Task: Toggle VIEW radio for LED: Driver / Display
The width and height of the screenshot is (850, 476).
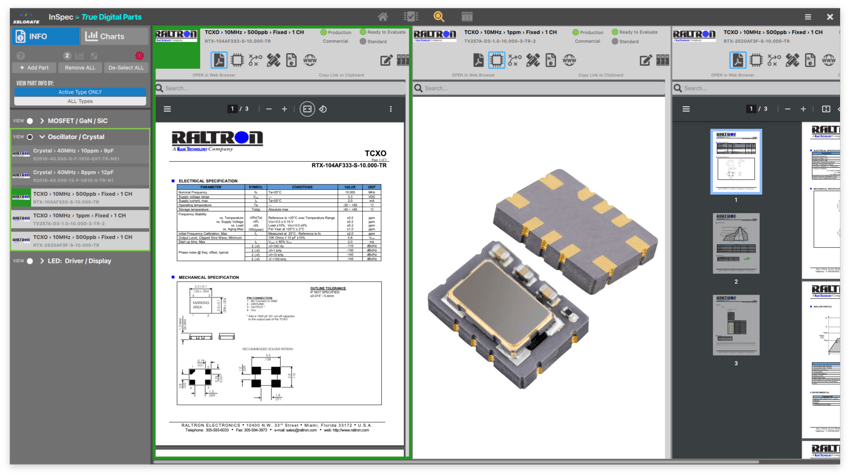Action: [30, 261]
